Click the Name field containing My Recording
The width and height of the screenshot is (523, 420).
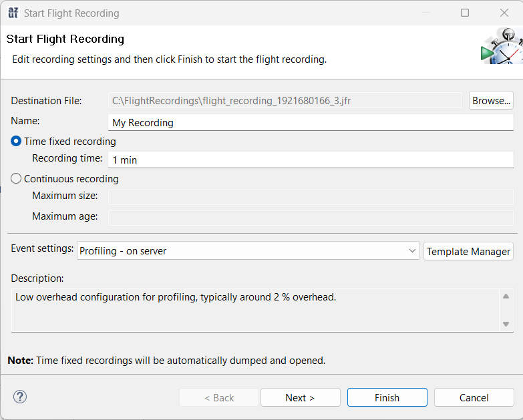coord(311,122)
